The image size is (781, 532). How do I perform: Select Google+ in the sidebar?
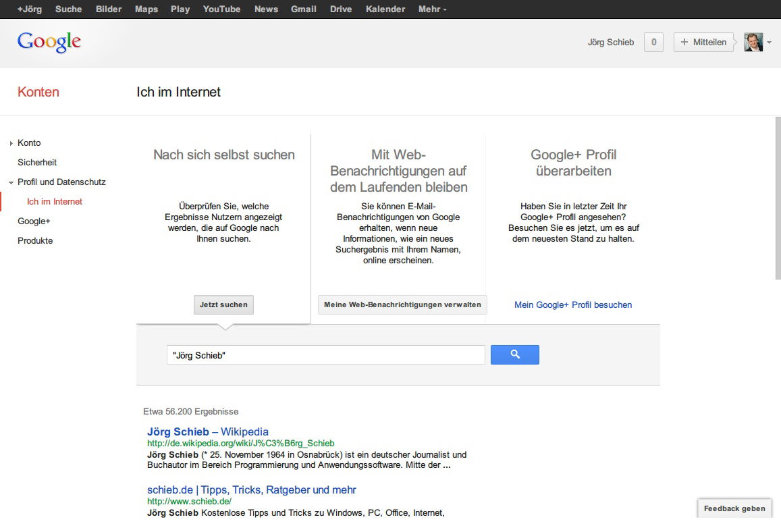coord(34,221)
